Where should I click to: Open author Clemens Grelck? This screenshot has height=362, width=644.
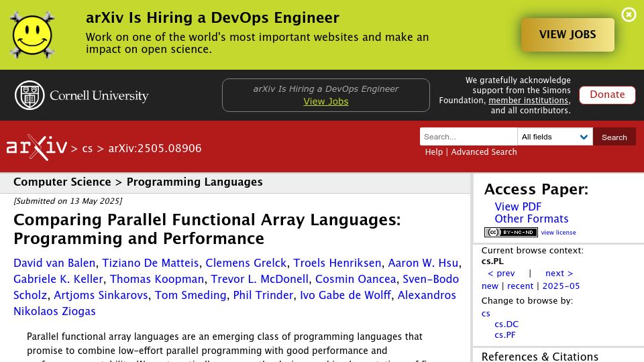point(246,263)
